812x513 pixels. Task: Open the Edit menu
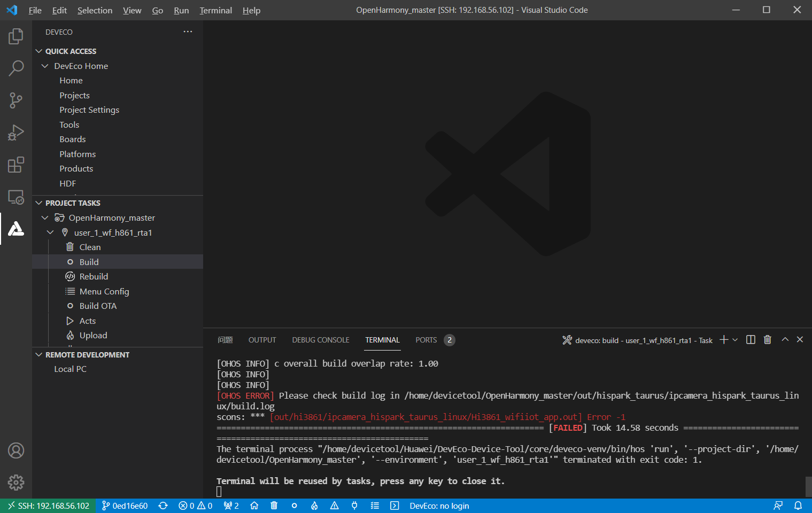[59, 10]
